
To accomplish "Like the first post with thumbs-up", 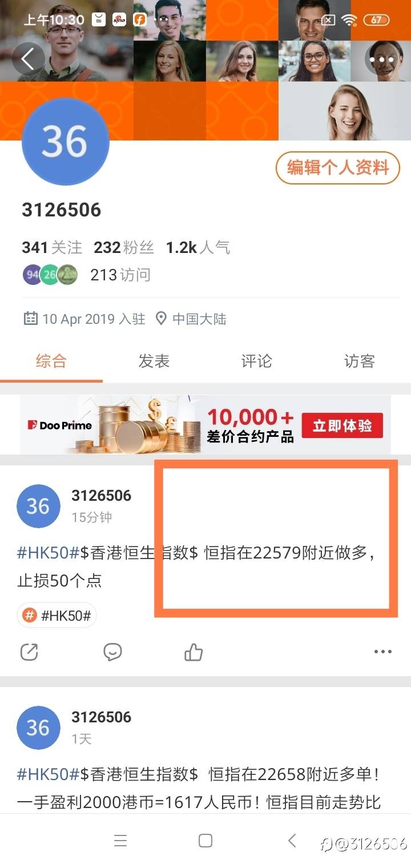I will click(194, 652).
